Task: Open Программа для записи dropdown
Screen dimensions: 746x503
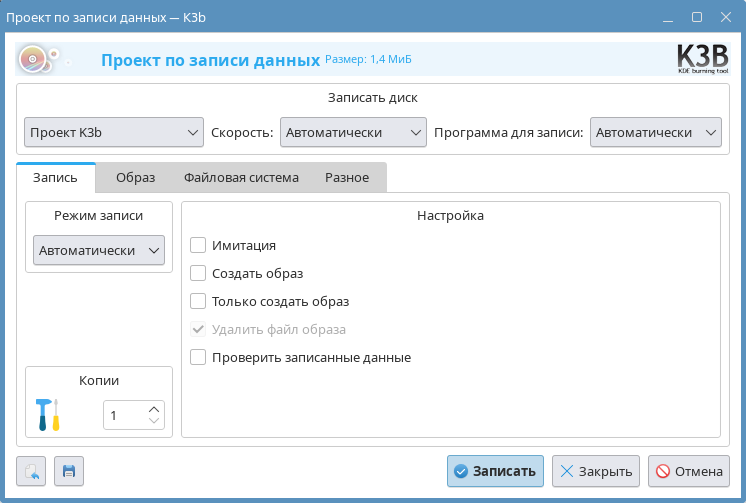Action: (655, 132)
